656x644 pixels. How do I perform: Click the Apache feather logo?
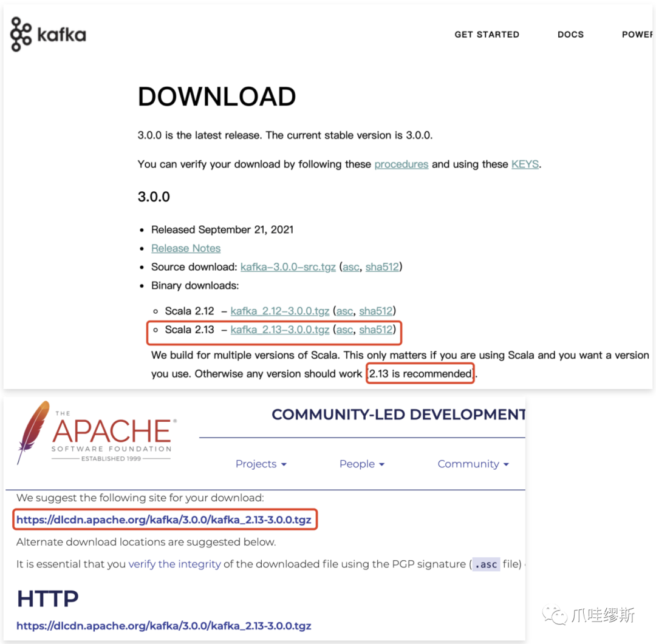click(33, 432)
